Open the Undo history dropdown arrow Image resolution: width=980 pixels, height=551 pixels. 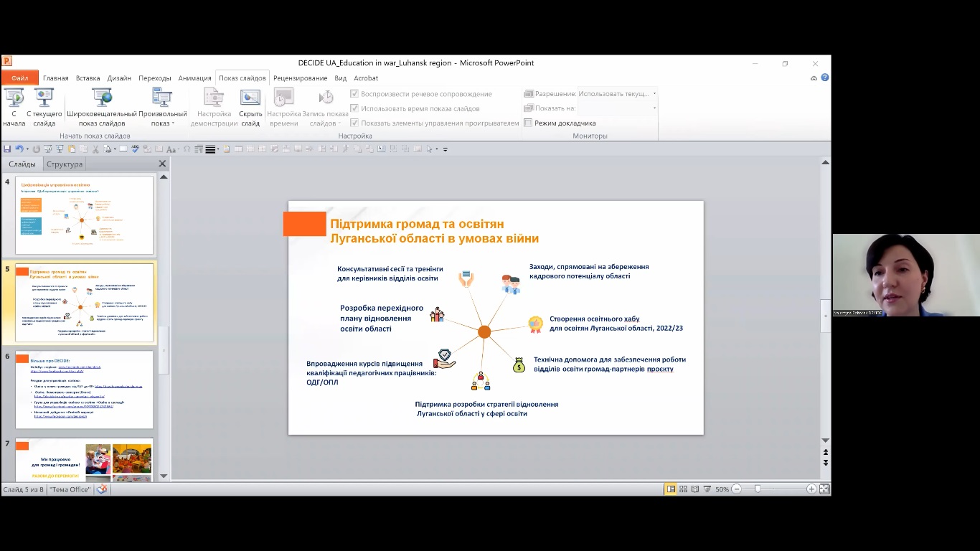click(x=27, y=149)
